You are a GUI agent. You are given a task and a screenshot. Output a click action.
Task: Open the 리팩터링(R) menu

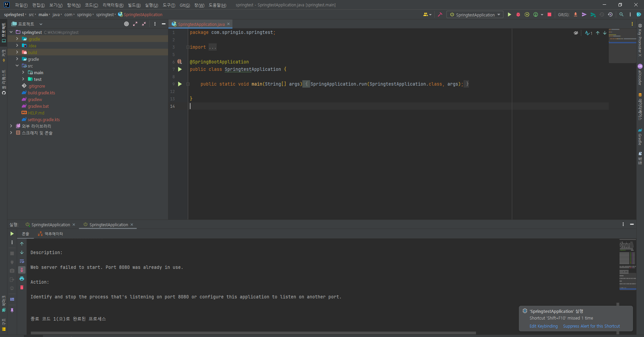(x=113, y=5)
